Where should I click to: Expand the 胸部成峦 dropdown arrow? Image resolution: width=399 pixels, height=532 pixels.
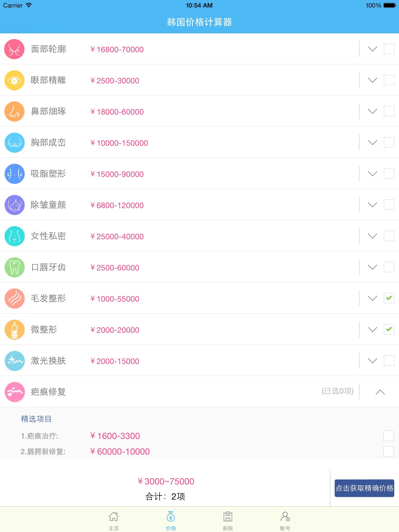pos(373,143)
